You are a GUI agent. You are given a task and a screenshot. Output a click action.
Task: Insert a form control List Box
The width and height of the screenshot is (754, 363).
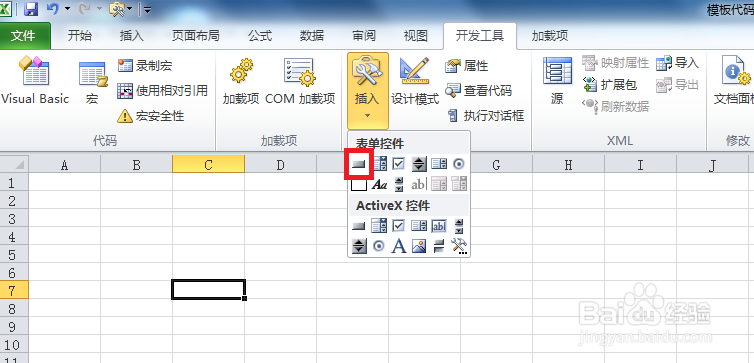[x=439, y=164]
